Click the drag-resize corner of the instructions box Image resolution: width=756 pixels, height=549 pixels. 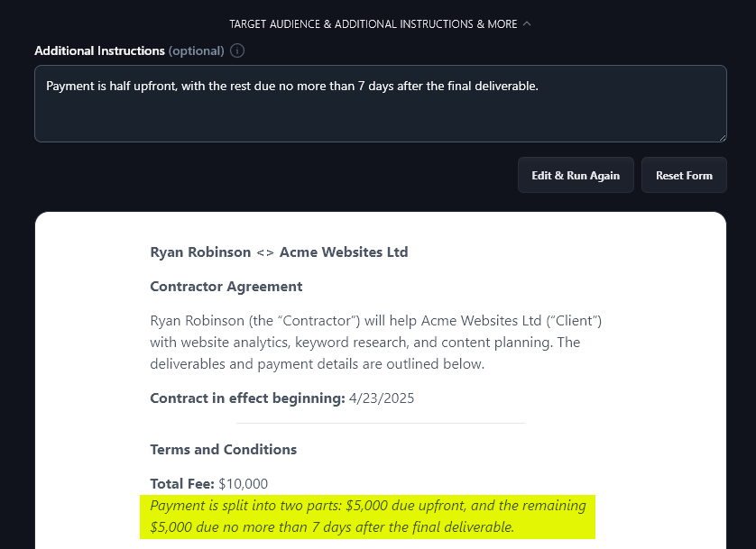[722, 136]
